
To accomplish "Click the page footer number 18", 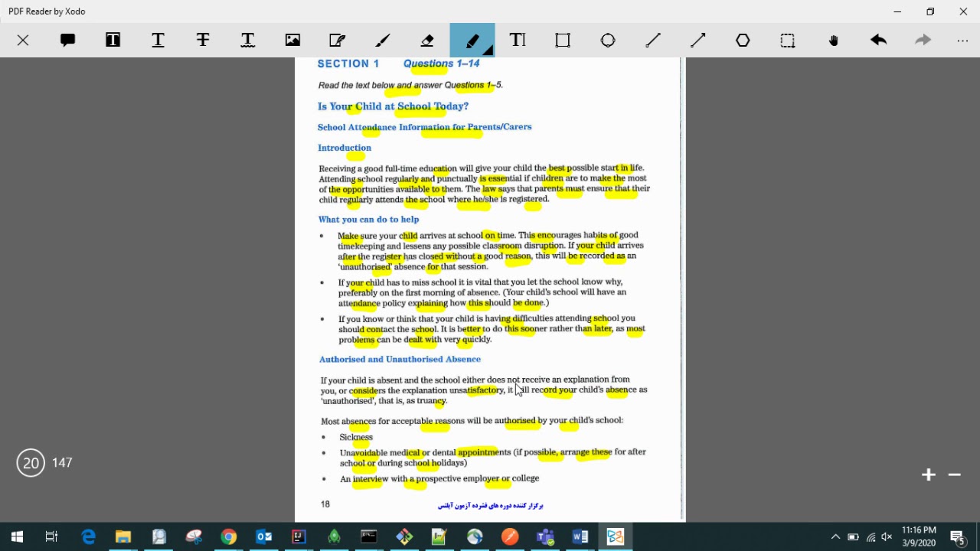I will (x=325, y=504).
